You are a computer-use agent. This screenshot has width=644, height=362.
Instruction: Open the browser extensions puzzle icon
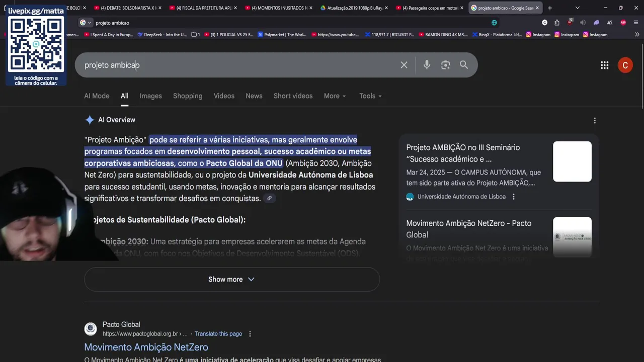click(x=557, y=23)
